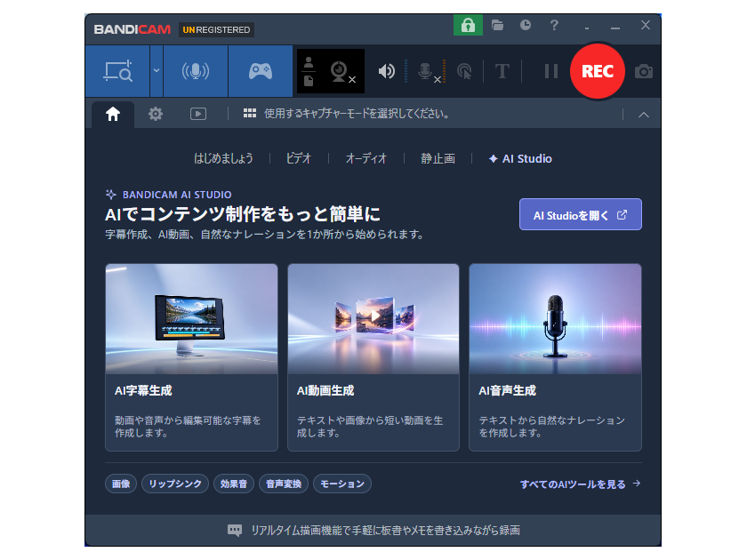Click the BANDICAM logo
Screen dimensions: 747x560
(x=132, y=29)
